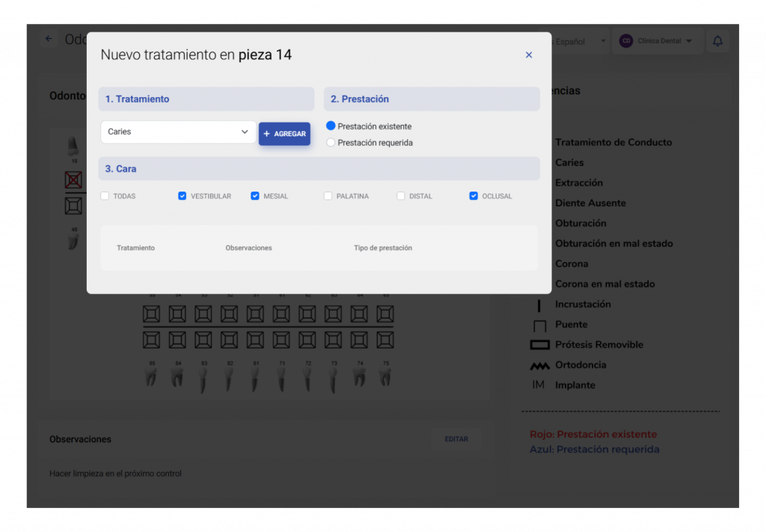Go back using the header arrow
This screenshot has width=766, height=532.
click(49, 39)
